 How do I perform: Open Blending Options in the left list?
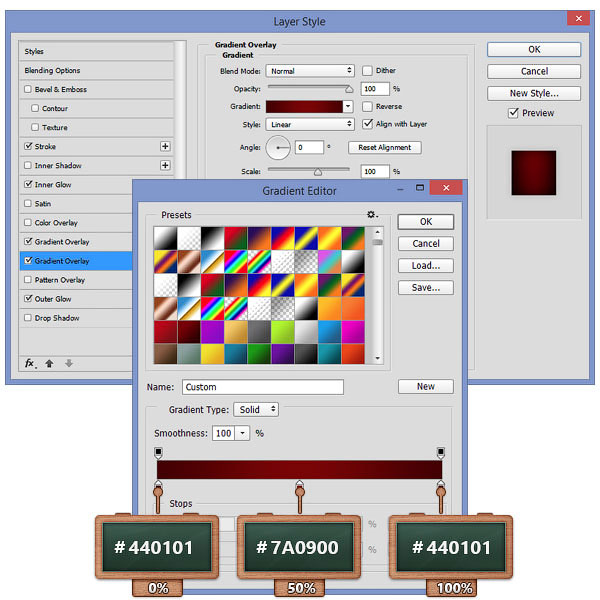(96, 70)
